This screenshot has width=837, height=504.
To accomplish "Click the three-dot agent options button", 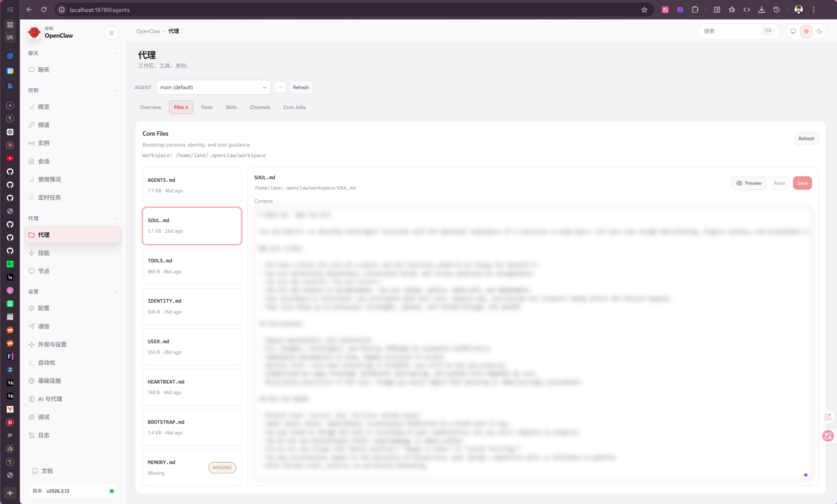I will [x=280, y=87].
